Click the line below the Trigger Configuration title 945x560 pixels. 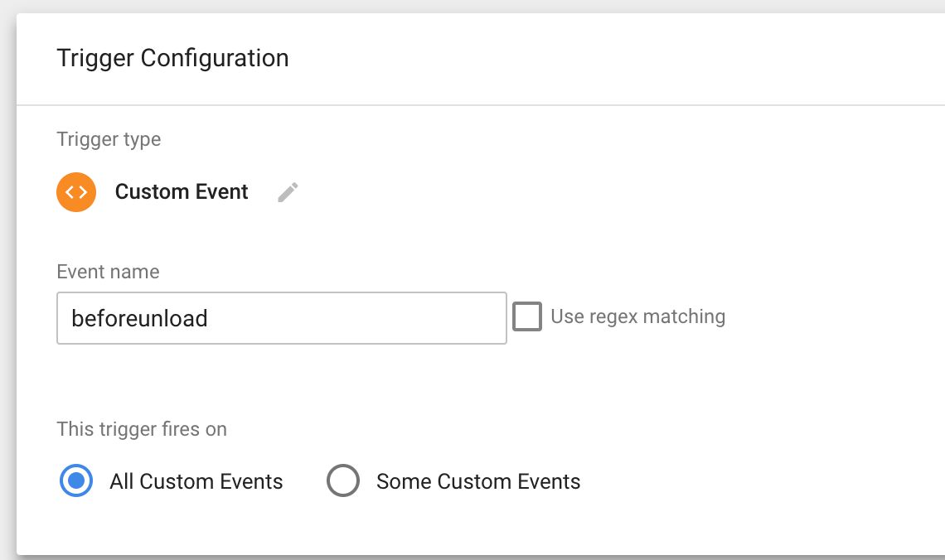pyautogui.click(x=480, y=104)
